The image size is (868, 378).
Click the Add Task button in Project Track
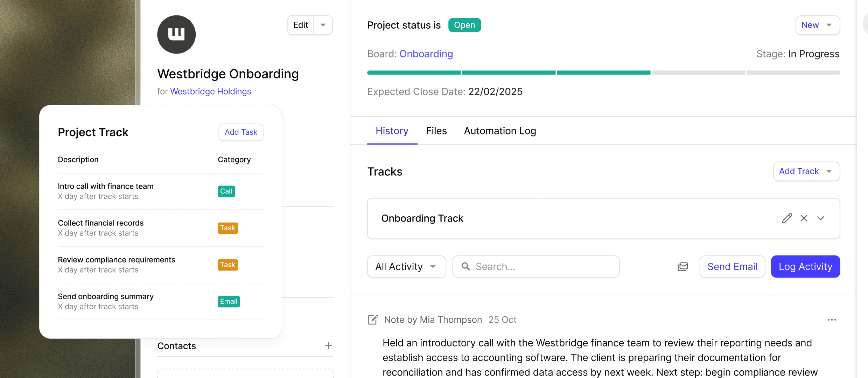(x=241, y=132)
